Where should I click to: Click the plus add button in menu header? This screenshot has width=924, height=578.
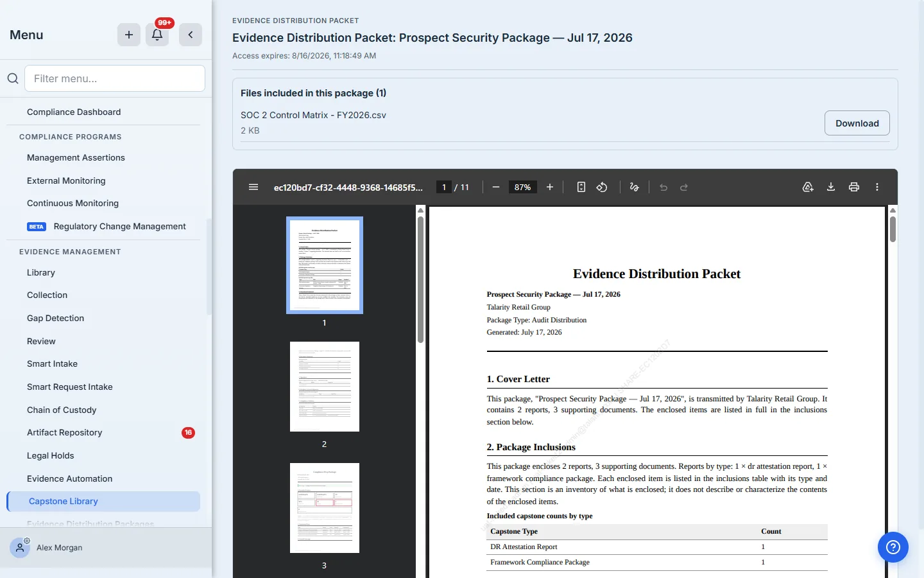click(129, 35)
